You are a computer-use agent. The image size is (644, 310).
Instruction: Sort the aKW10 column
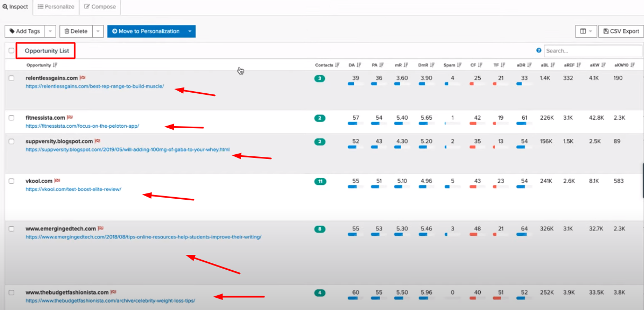point(632,65)
